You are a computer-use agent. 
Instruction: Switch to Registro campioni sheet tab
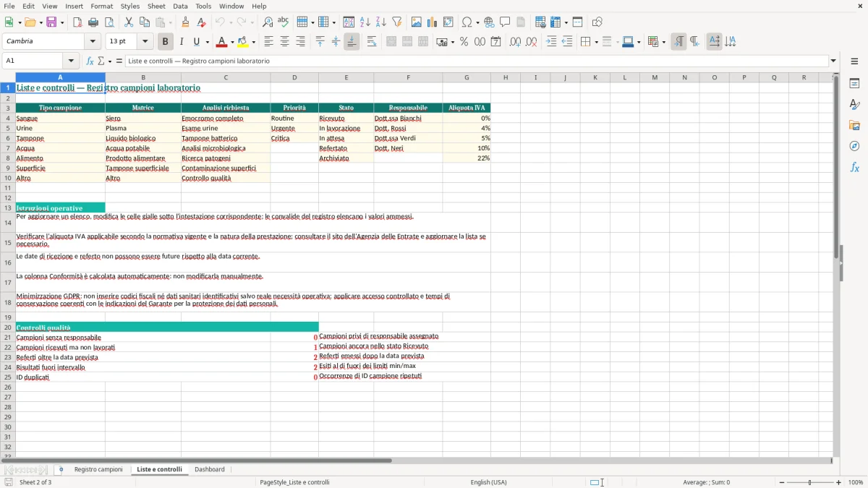point(98,469)
